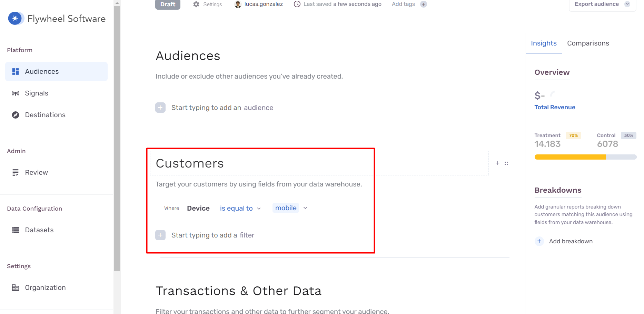Image resolution: width=644 pixels, height=314 pixels.
Task: Open the mobile value dropdown
Action: (x=305, y=208)
